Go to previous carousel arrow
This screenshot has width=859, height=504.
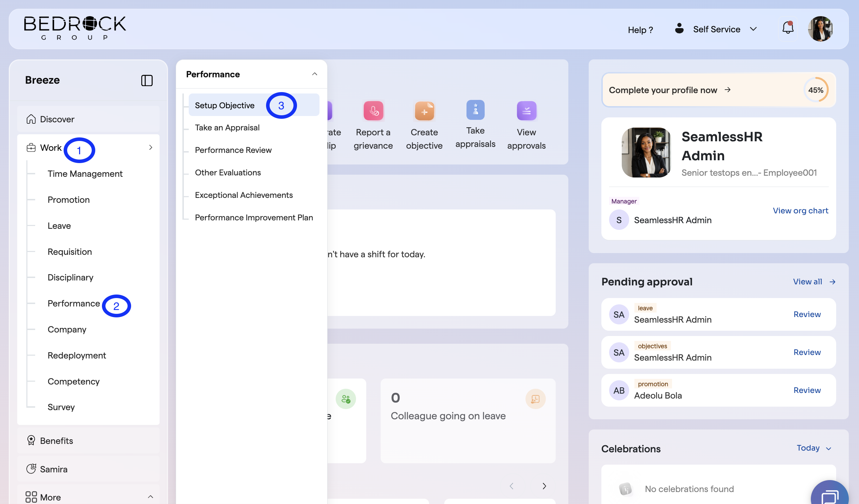[511, 486]
